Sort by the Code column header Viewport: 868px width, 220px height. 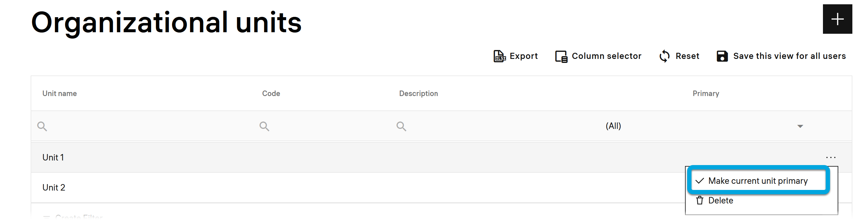(x=271, y=94)
